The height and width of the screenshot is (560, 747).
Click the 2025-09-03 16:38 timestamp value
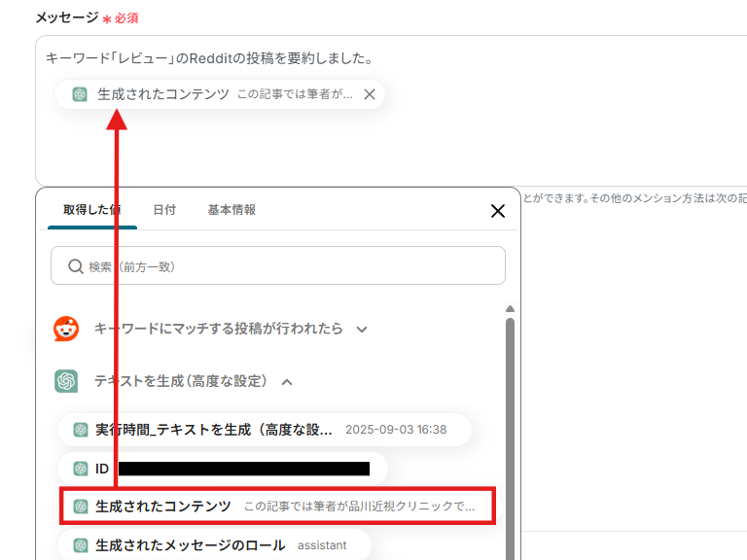pos(396,430)
